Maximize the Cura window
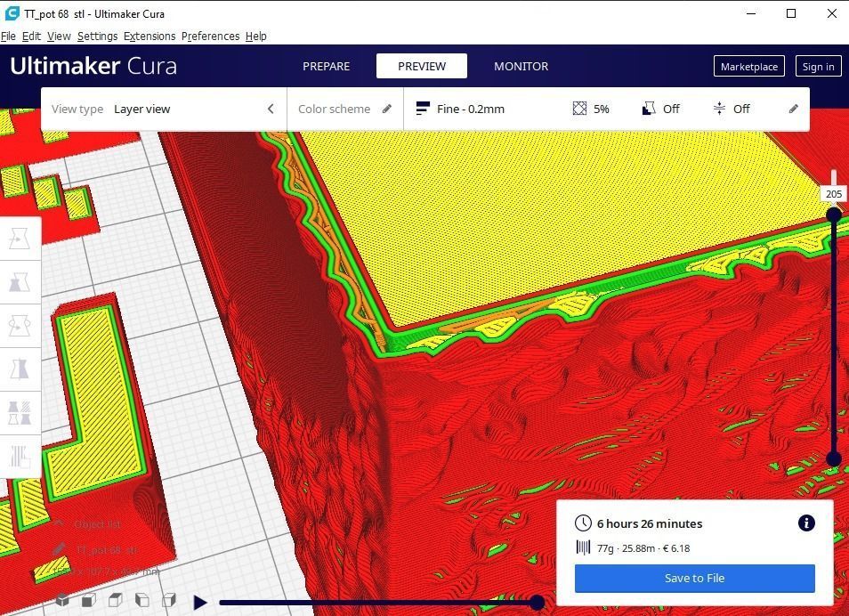This screenshot has width=849, height=616. [791, 13]
